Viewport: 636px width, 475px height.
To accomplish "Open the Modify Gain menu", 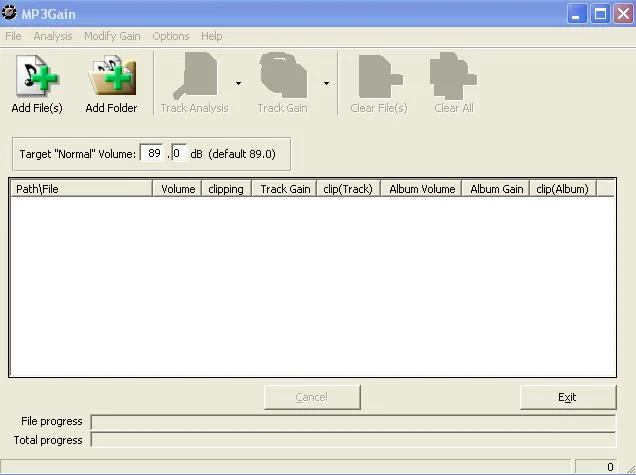I will click(112, 36).
